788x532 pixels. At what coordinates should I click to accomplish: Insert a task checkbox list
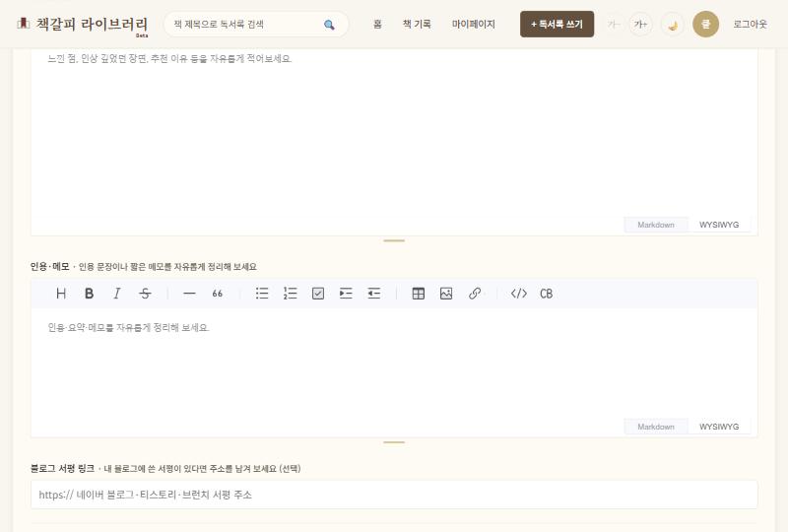[x=318, y=294]
